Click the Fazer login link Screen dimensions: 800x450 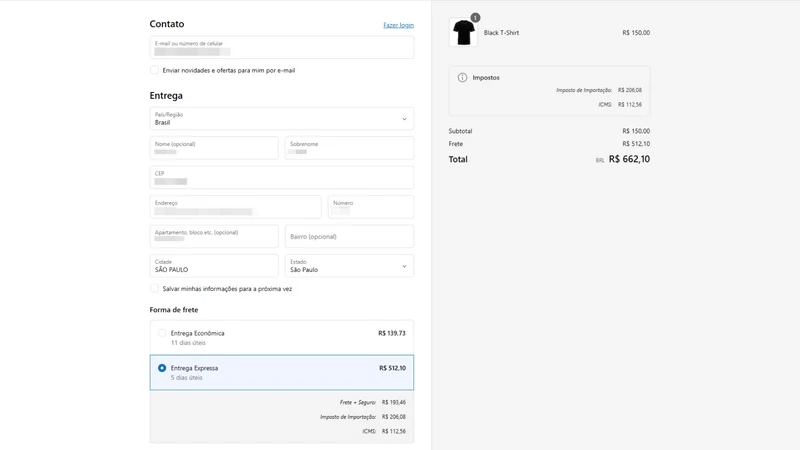(398, 25)
